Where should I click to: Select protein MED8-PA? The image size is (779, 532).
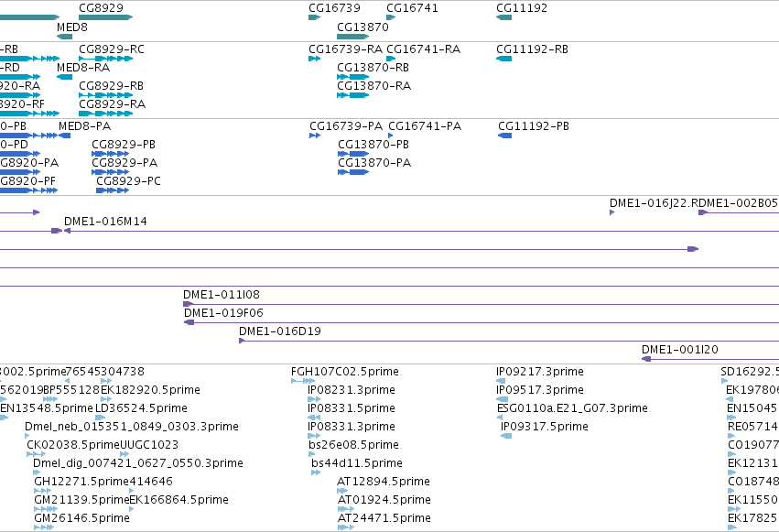pyautogui.click(x=65, y=136)
